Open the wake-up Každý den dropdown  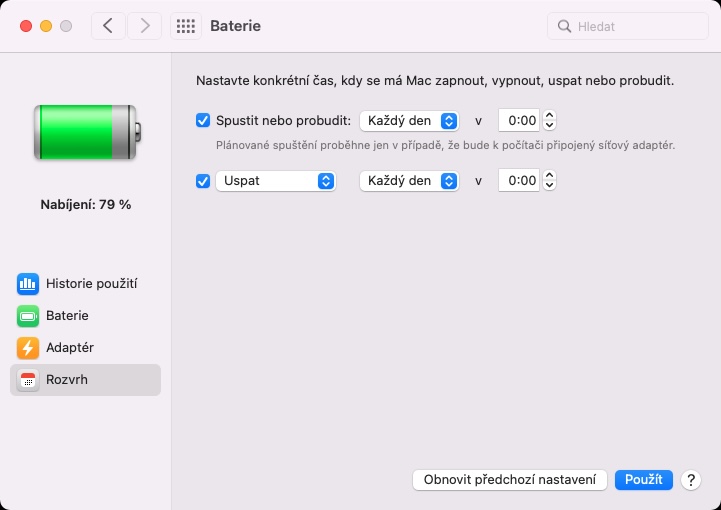pyautogui.click(x=409, y=121)
